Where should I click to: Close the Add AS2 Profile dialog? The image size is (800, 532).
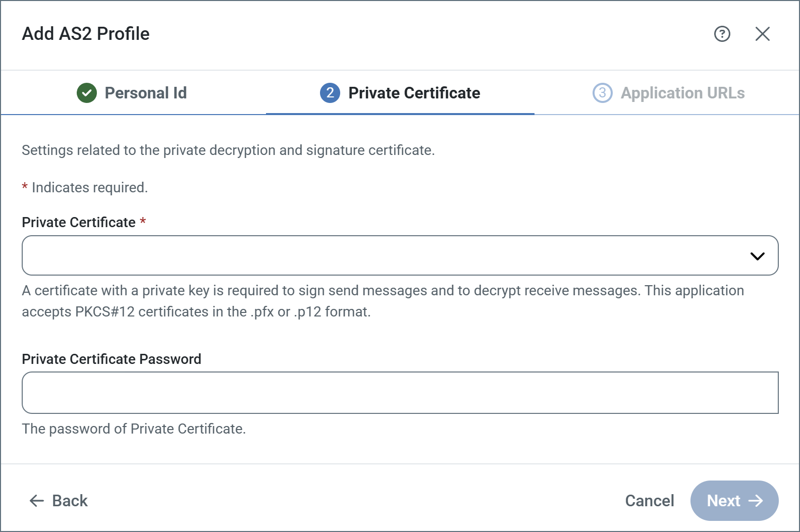pyautogui.click(x=762, y=34)
